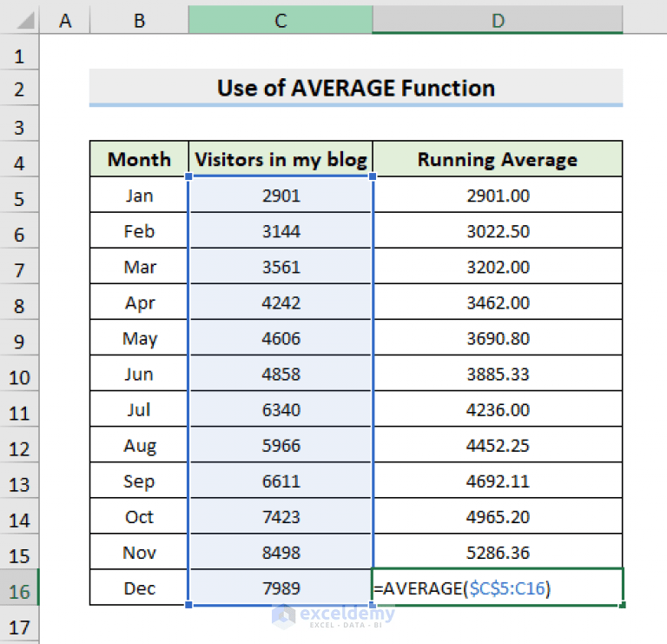Image resolution: width=667 pixels, height=644 pixels.
Task: Select row 3 header
Action: click(19, 123)
